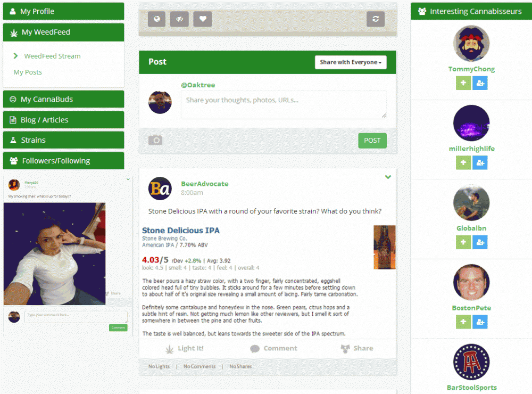Viewport: 532px width, 394px height.
Task: Open the Share with Everyone dropdown
Action: tap(351, 62)
